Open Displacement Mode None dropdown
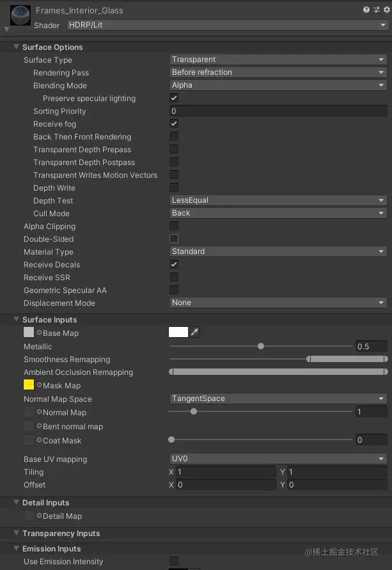 click(x=278, y=303)
